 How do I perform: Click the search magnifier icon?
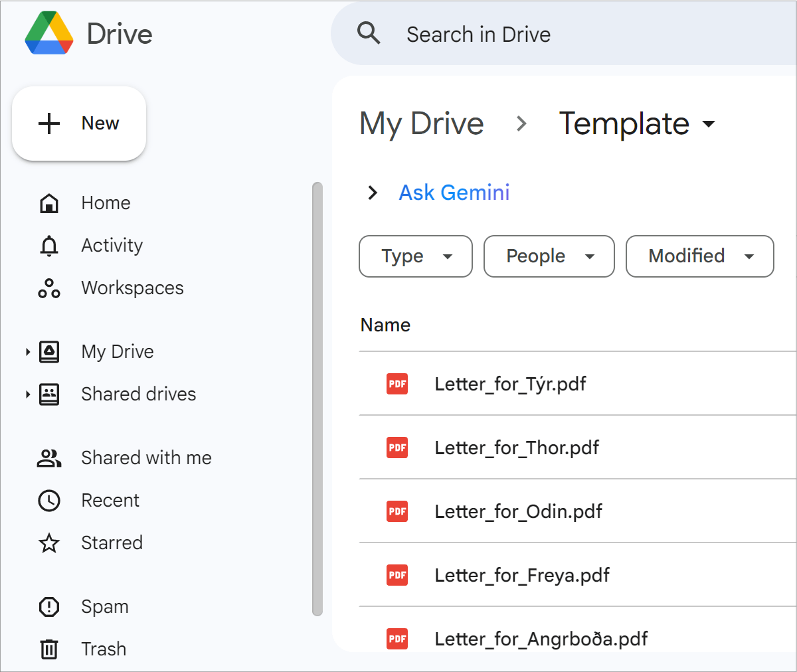(369, 33)
